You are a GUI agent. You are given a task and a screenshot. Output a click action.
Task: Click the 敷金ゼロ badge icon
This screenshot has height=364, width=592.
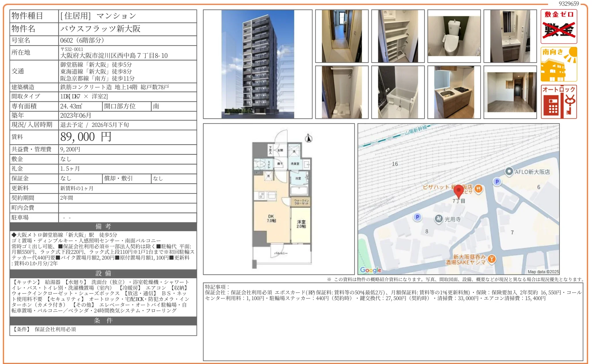click(x=559, y=26)
